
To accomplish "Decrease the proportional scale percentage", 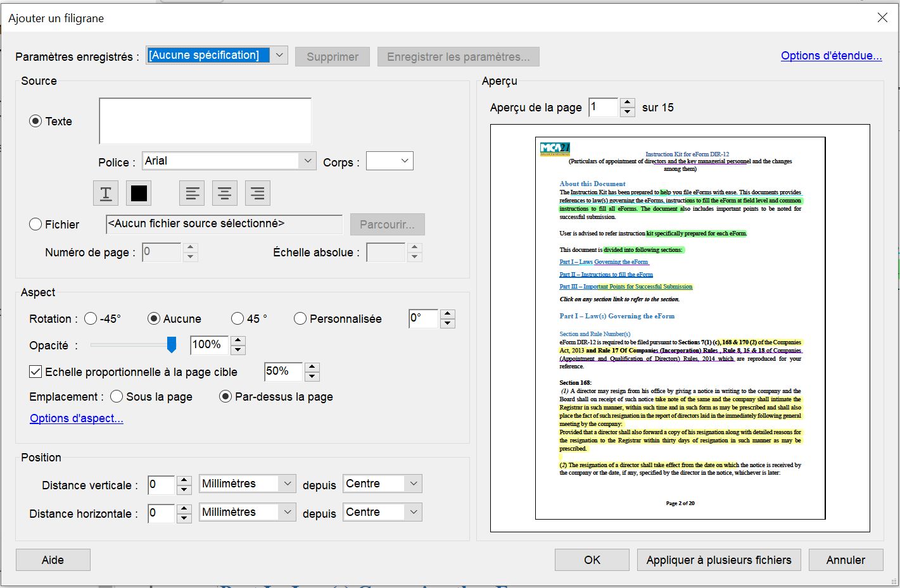I will (312, 376).
